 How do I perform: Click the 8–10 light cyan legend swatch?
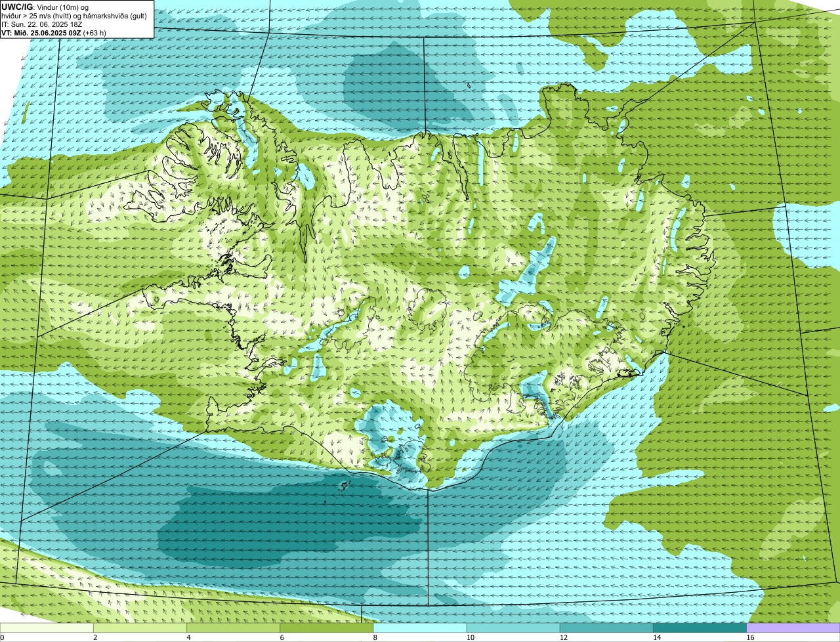coord(421,628)
